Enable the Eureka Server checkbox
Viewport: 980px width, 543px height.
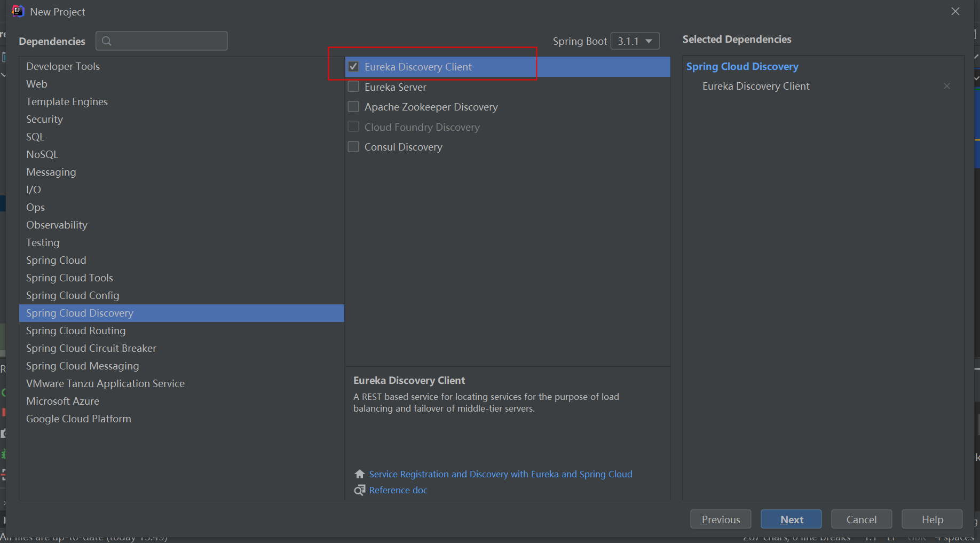(x=353, y=87)
